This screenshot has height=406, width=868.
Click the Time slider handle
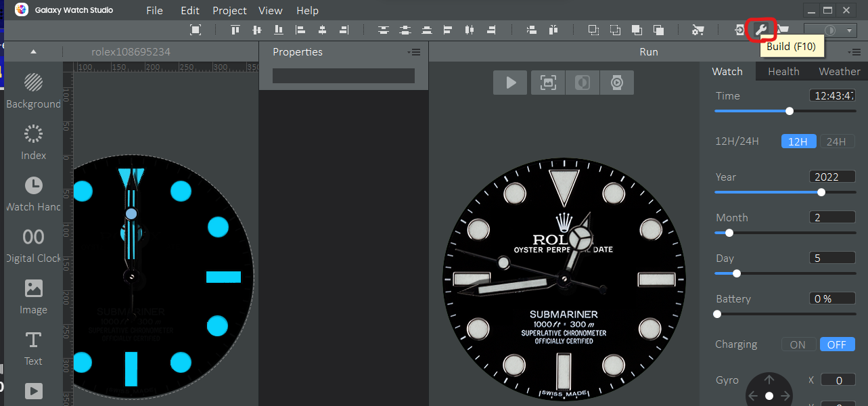(790, 111)
